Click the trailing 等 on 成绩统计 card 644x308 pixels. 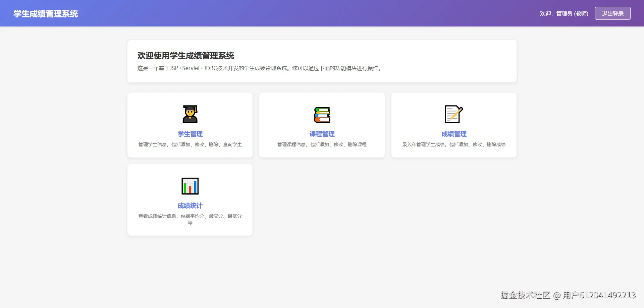coord(190,223)
